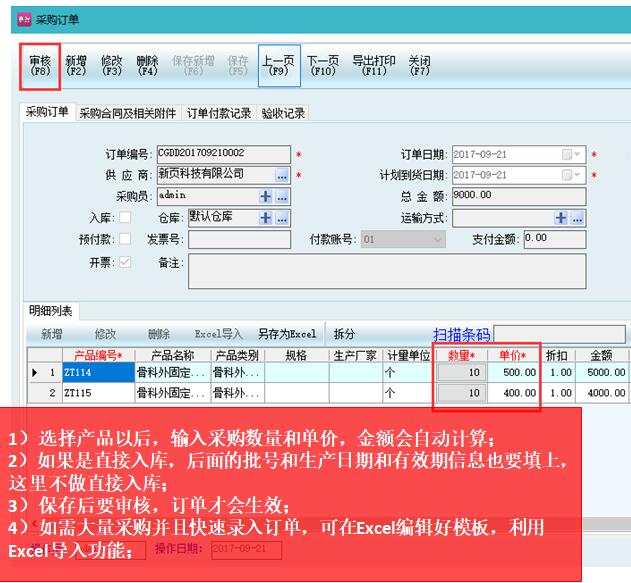
Task: Click 导出打印 (F11) export print button
Action: pos(373,65)
